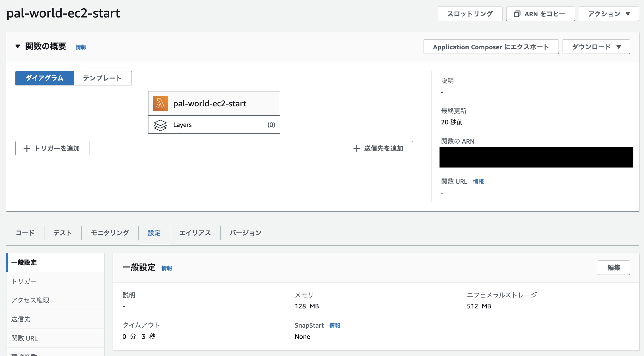Screen dimensions: 644x356
Task: Switch to the コード tab
Action: (25, 233)
